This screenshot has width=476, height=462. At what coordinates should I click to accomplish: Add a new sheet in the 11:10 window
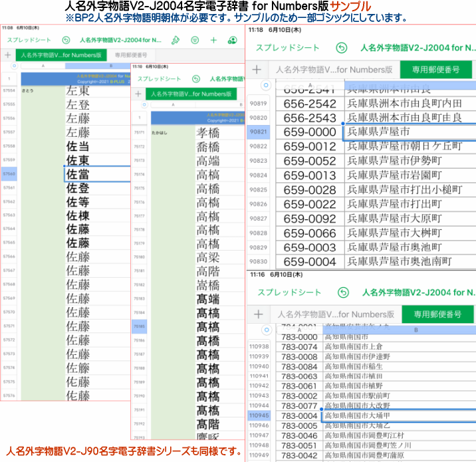[138, 94]
